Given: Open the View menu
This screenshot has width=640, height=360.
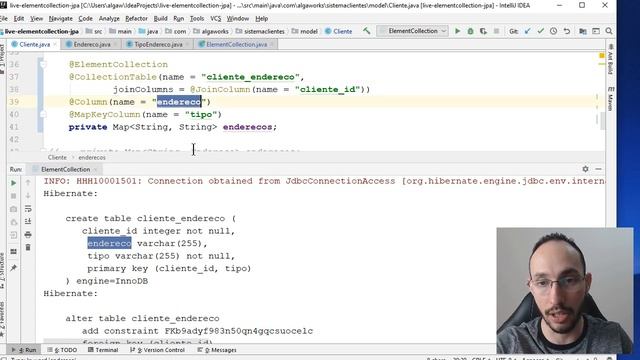Looking at the screenshot, I should pos(36,19).
